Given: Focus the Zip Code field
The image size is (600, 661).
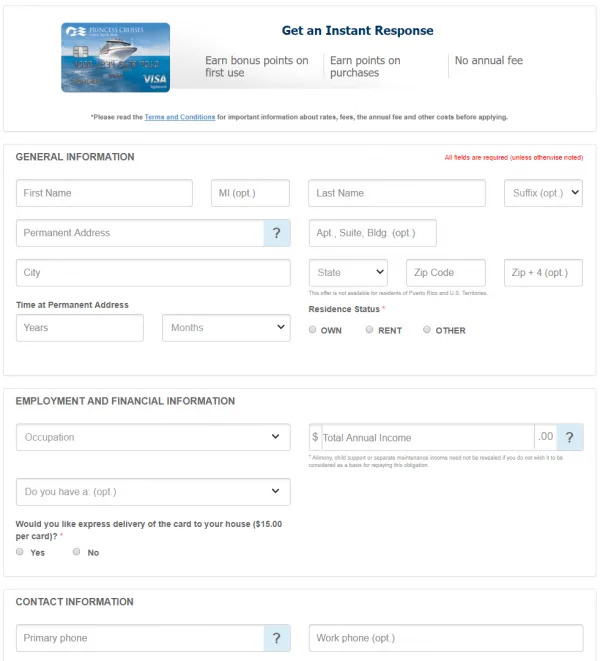Looking at the screenshot, I should pyautogui.click(x=445, y=272).
